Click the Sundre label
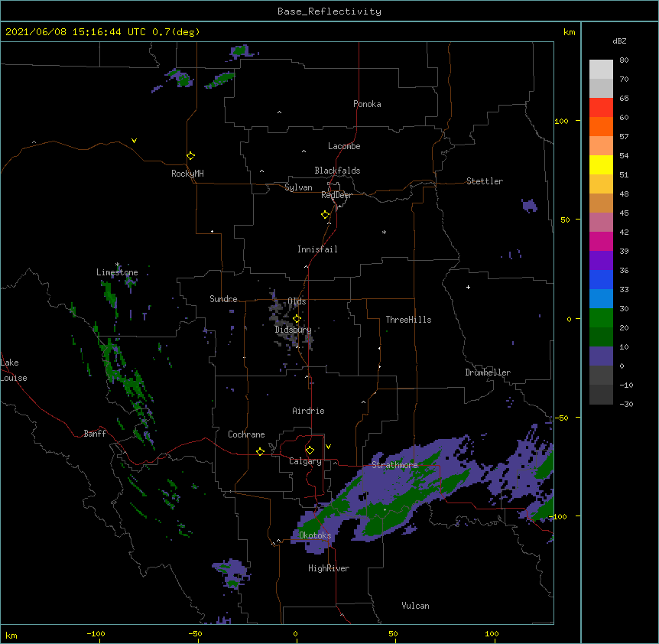 tap(223, 299)
